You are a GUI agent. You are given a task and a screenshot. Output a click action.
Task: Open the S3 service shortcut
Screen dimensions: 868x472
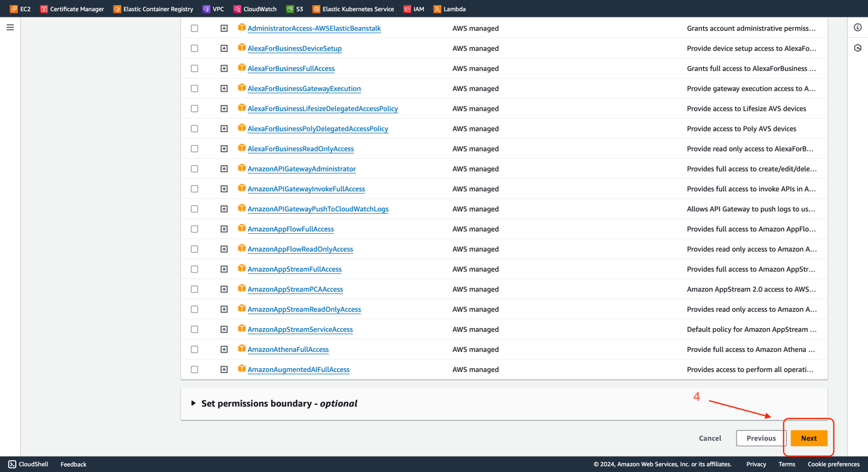[x=294, y=9]
